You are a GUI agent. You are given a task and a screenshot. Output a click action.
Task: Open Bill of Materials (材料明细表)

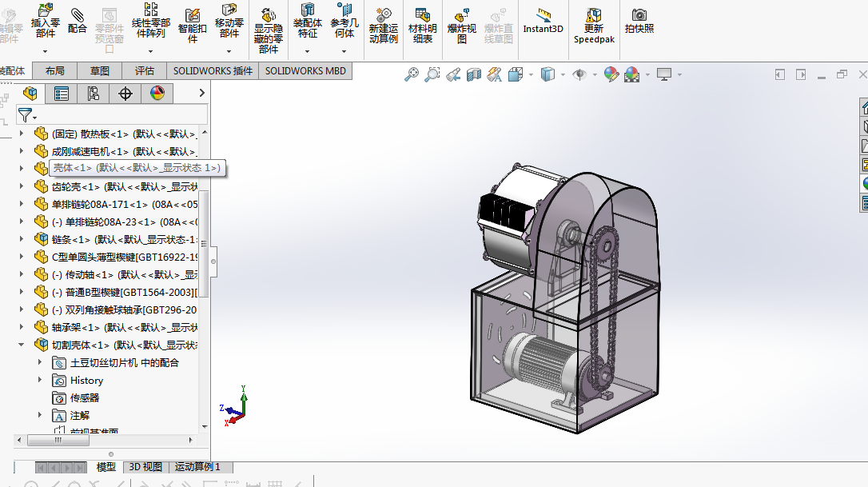[x=422, y=26]
